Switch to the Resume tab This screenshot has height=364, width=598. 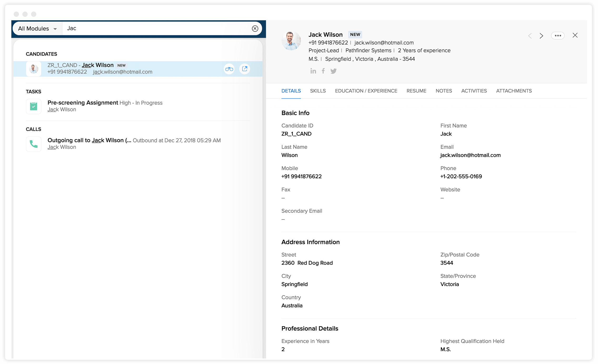point(416,91)
